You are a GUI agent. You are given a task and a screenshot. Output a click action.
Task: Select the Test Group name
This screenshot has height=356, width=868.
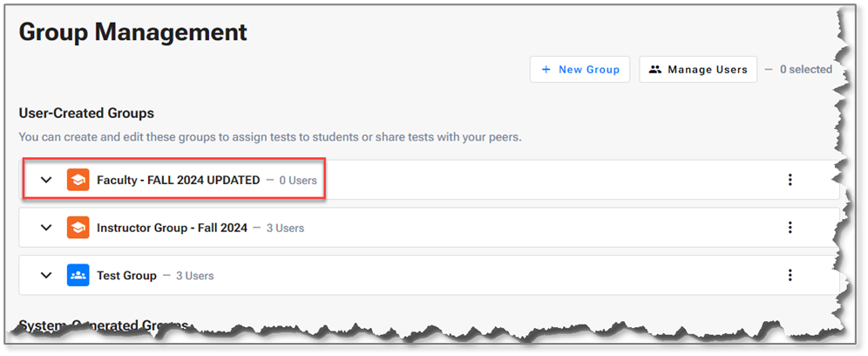click(126, 276)
